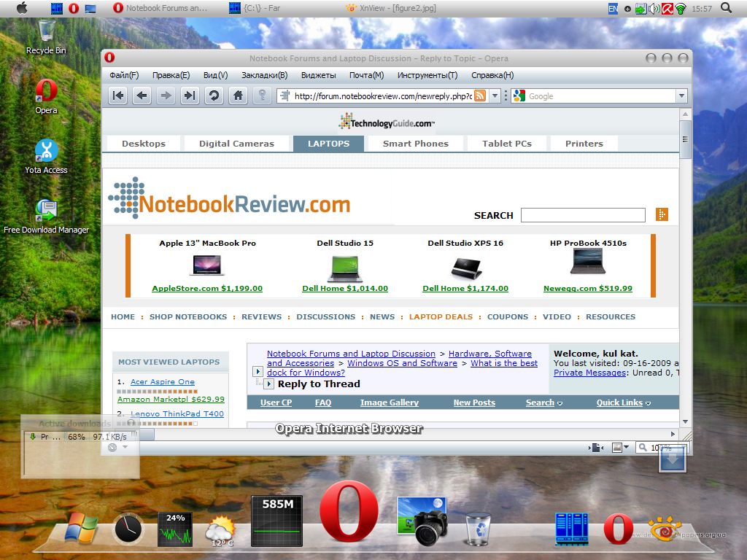Click the RSS feed icon in address bar
747x560 pixels.
(480, 96)
